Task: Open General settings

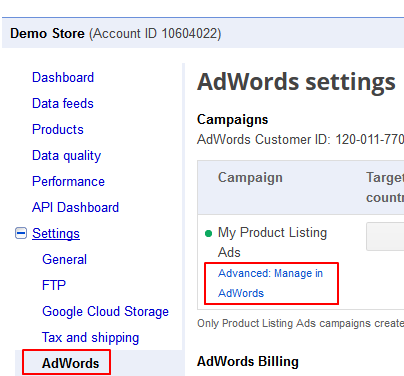Action: [x=64, y=259]
